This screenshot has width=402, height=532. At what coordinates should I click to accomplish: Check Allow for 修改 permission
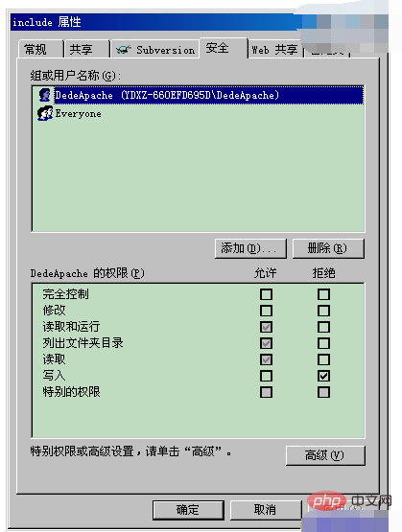(x=266, y=311)
